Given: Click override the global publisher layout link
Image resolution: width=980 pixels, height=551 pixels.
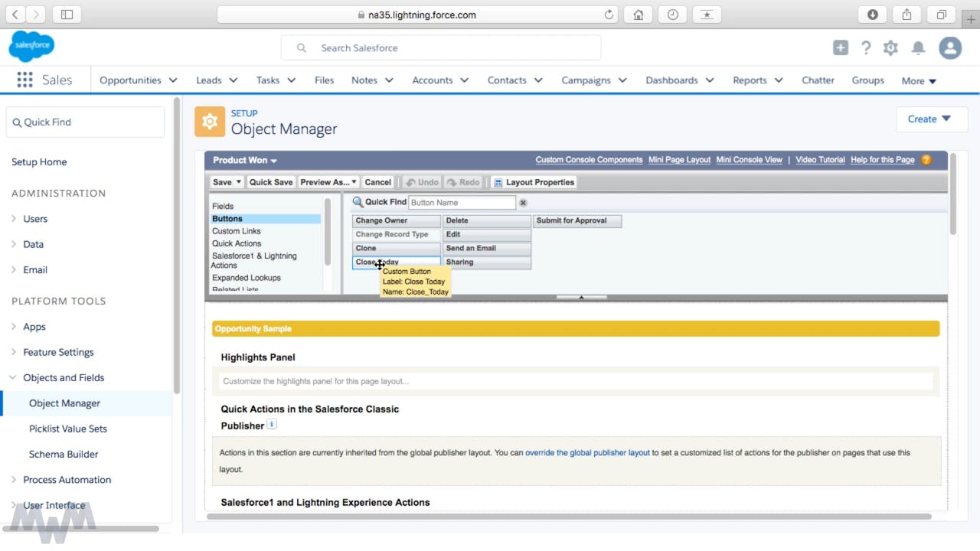Looking at the screenshot, I should [x=587, y=452].
